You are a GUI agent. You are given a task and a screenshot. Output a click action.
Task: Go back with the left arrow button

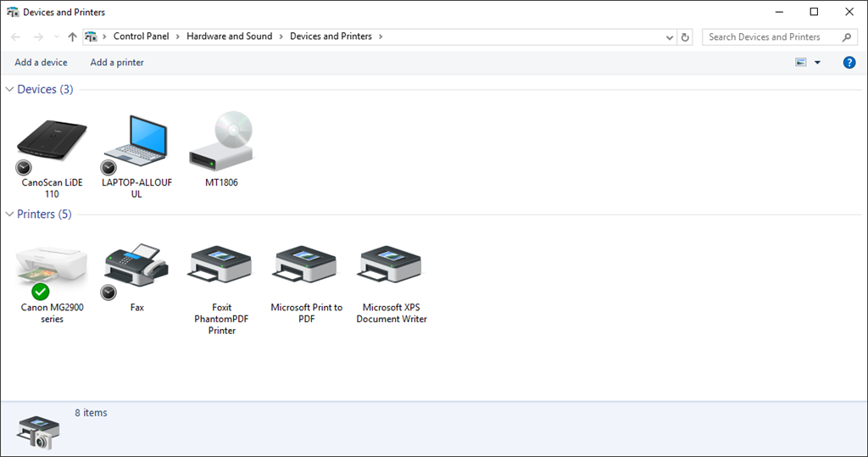[15, 37]
